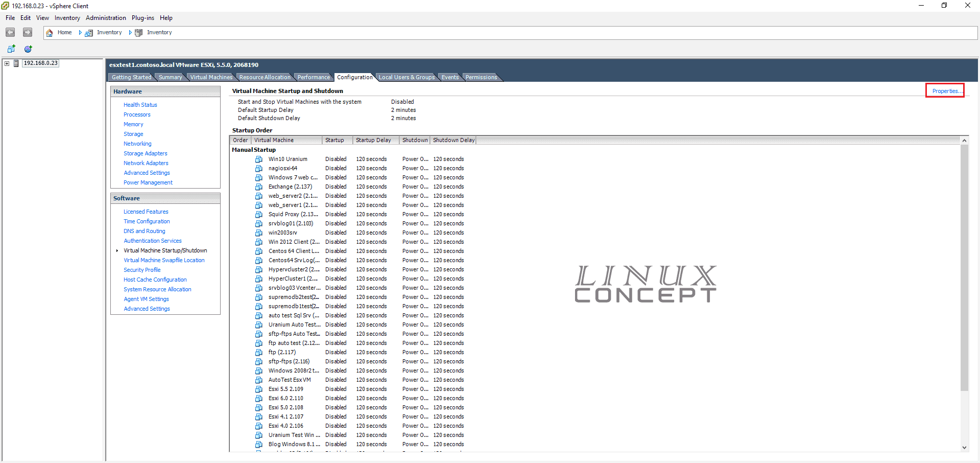Open the File menu
This screenshot has width=980, height=463.
[10, 18]
